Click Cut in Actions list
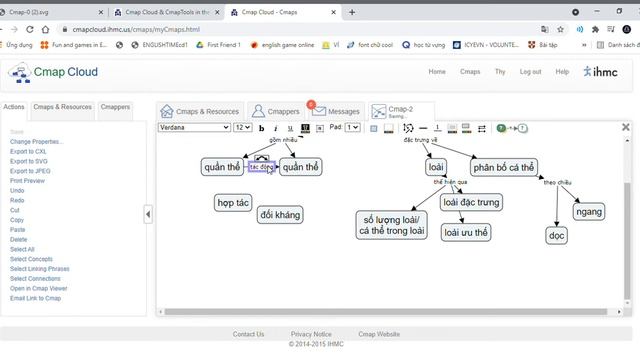This screenshot has width=640, height=360. click(15, 210)
